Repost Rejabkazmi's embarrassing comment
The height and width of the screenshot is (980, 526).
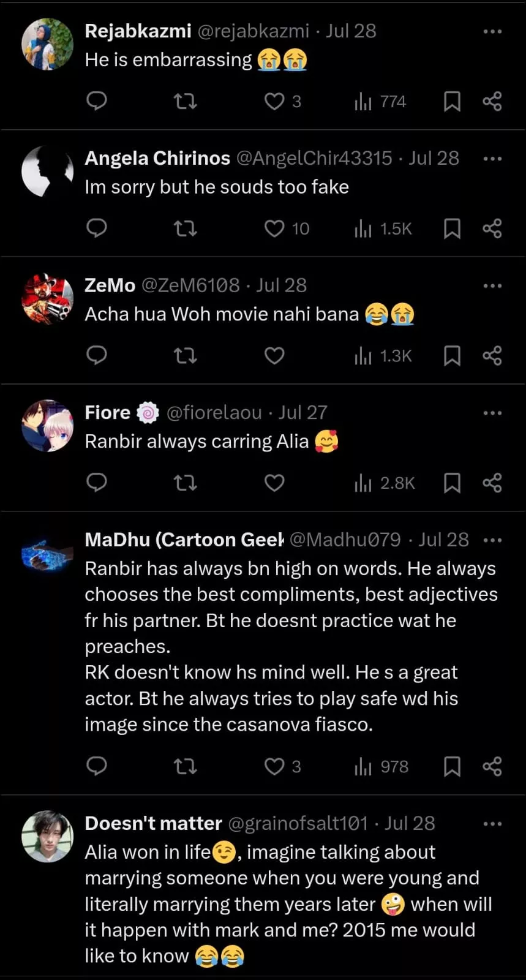pyautogui.click(x=185, y=101)
